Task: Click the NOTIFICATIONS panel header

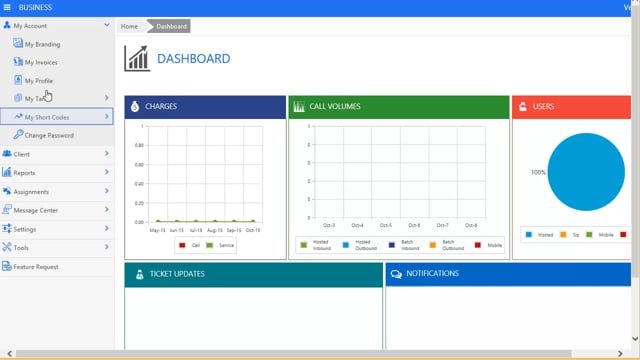Action: coord(508,274)
